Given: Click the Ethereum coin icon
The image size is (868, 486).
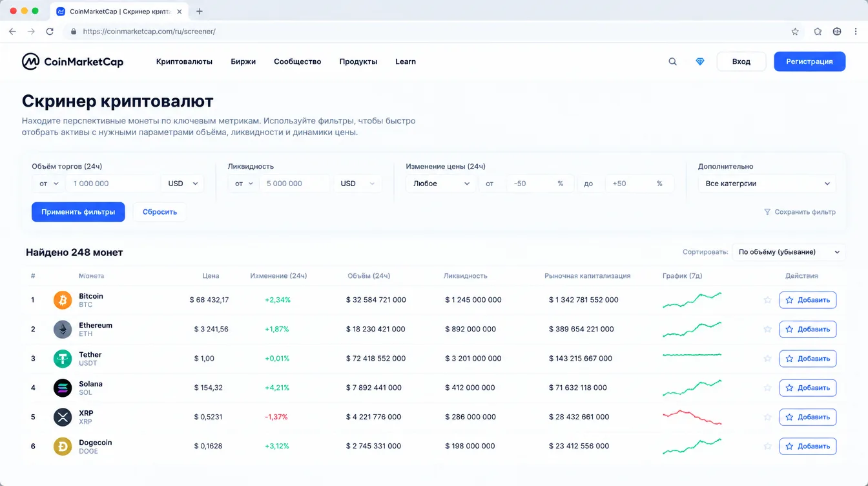Looking at the screenshot, I should [63, 329].
